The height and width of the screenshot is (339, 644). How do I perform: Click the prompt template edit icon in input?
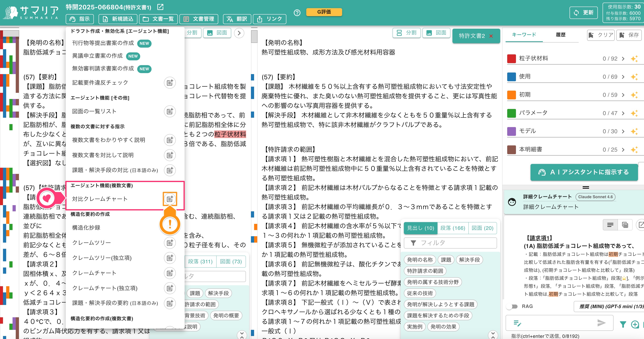click(x=517, y=323)
